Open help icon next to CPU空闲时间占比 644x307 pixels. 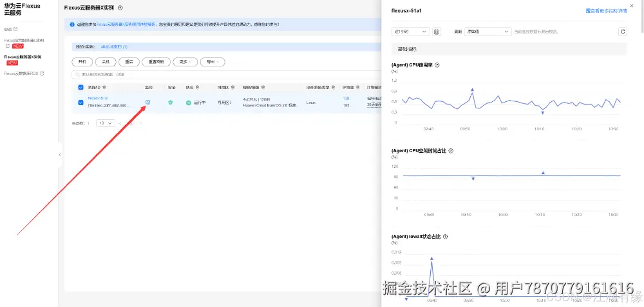[451, 151]
